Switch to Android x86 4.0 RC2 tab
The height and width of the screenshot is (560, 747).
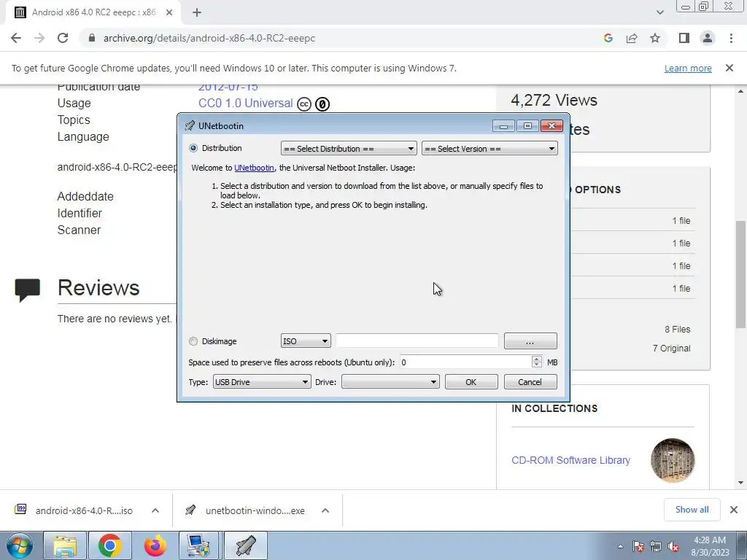point(93,12)
